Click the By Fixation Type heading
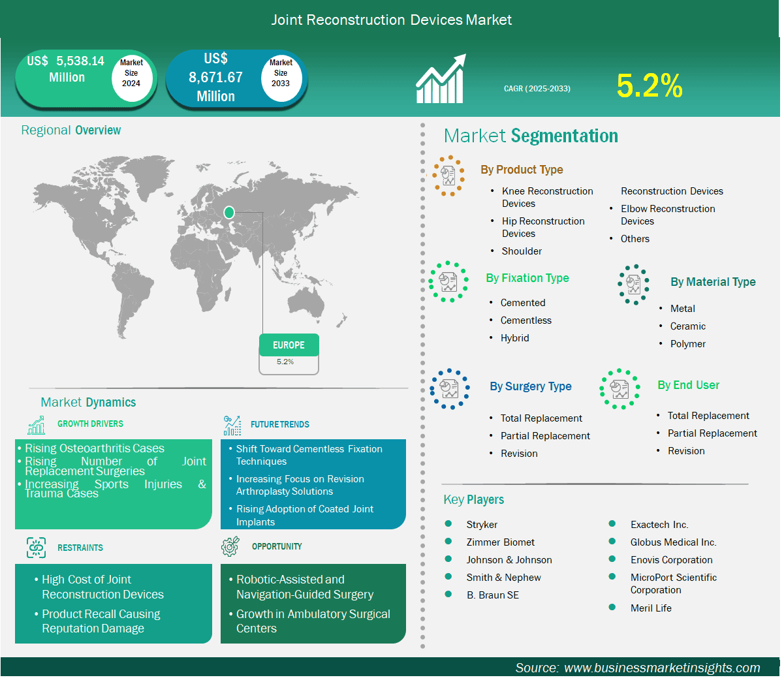The height and width of the screenshot is (684, 784). (x=527, y=278)
